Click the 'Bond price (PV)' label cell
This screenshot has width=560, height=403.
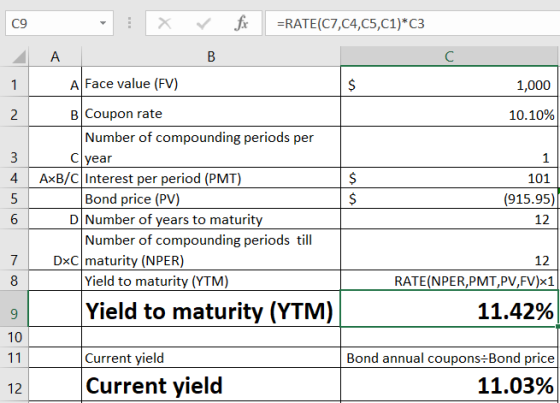click(211, 199)
